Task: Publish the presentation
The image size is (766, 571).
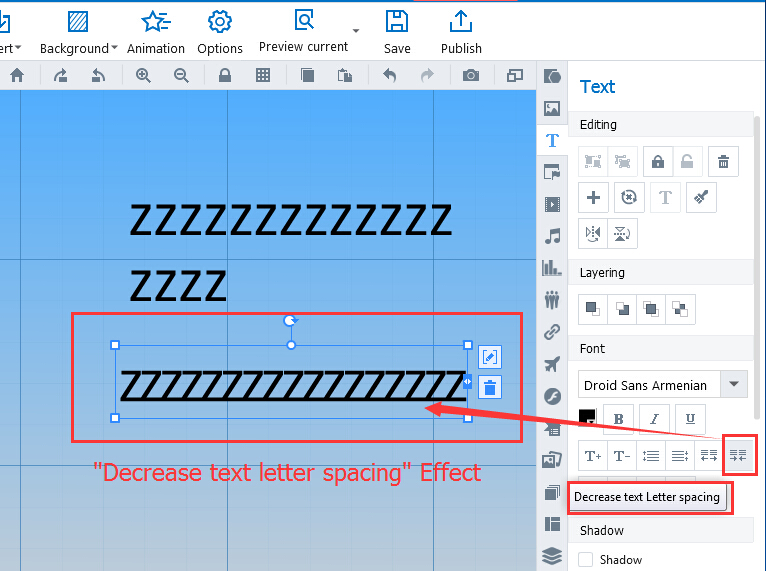Action: tap(461, 33)
